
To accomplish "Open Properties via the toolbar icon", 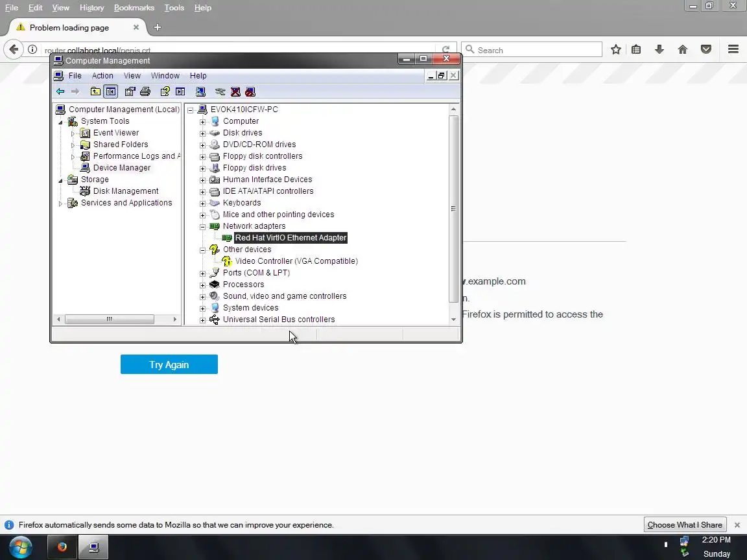I will pos(130,91).
